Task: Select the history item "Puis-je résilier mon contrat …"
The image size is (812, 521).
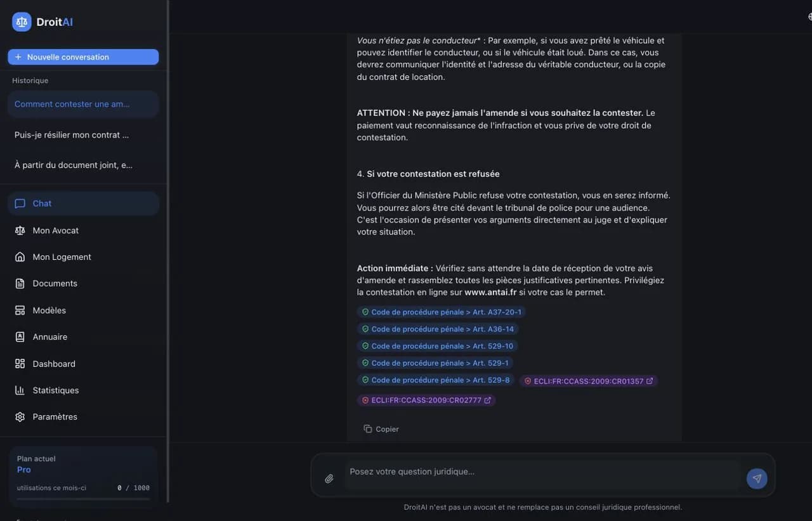Action: pos(83,134)
